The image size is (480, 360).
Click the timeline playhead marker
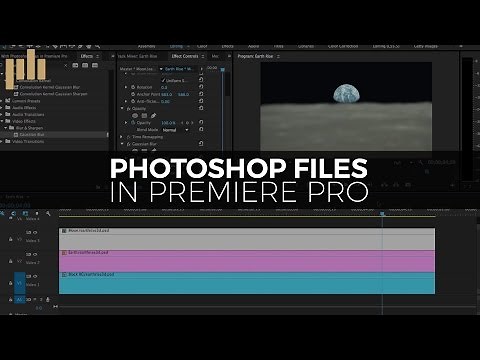click(x=382, y=213)
